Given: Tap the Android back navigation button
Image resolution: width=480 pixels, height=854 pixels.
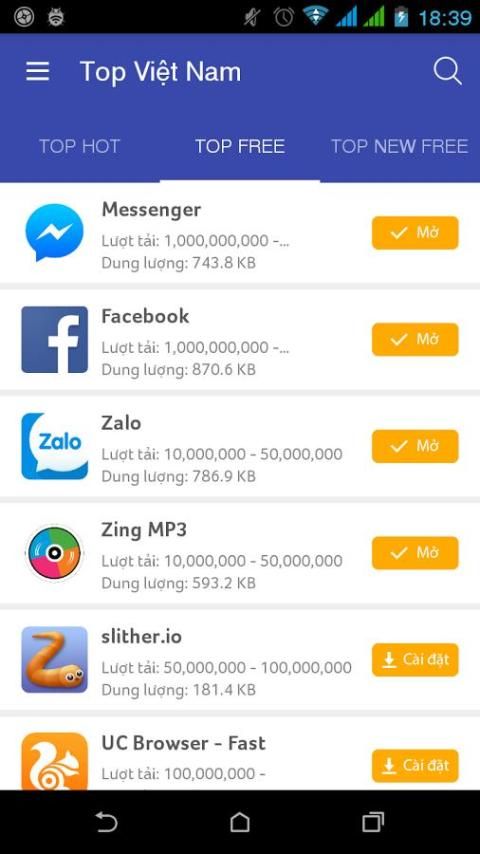Looking at the screenshot, I should [x=107, y=822].
